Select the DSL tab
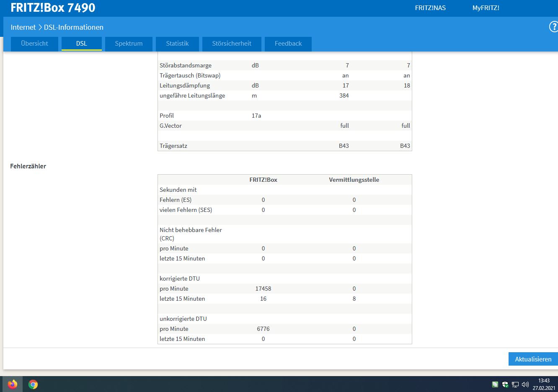Screen dimensions: 558x392 click(x=82, y=44)
